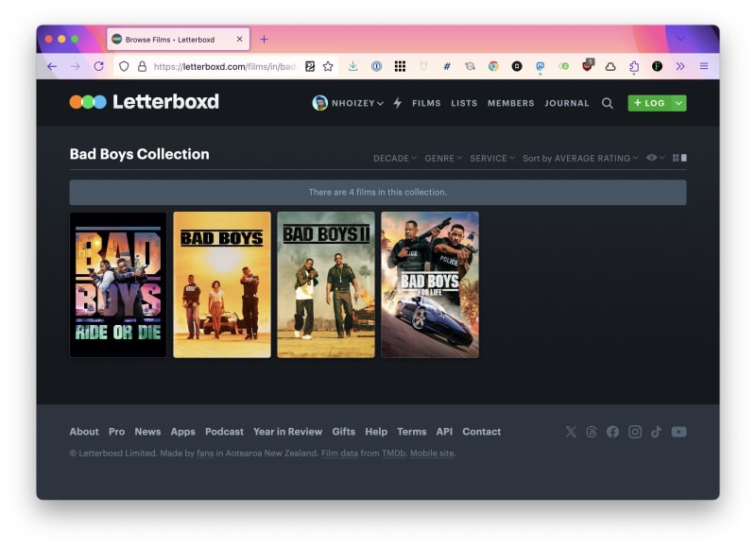Image resolution: width=756 pixels, height=548 pixels.
Task: Open the downloads arrow icon
Action: pos(352,66)
